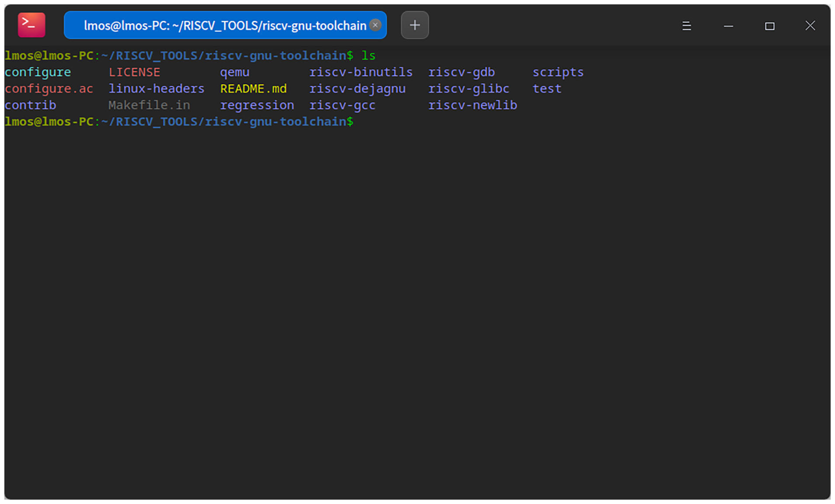Viewport: 835px width, 504px height.
Task: Click the Makefile.in file name
Action: click(x=149, y=105)
